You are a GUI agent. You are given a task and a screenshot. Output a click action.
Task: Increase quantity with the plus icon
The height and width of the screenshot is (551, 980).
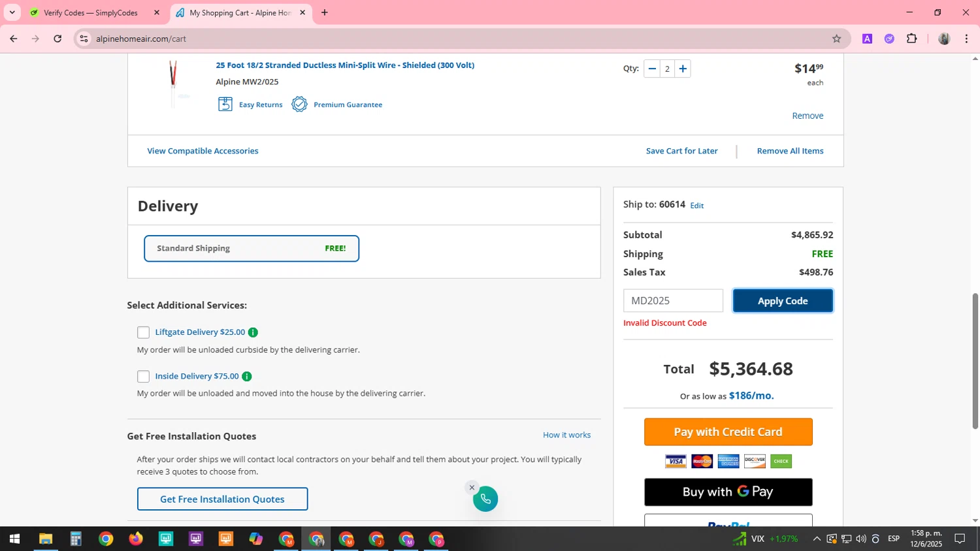(x=683, y=69)
